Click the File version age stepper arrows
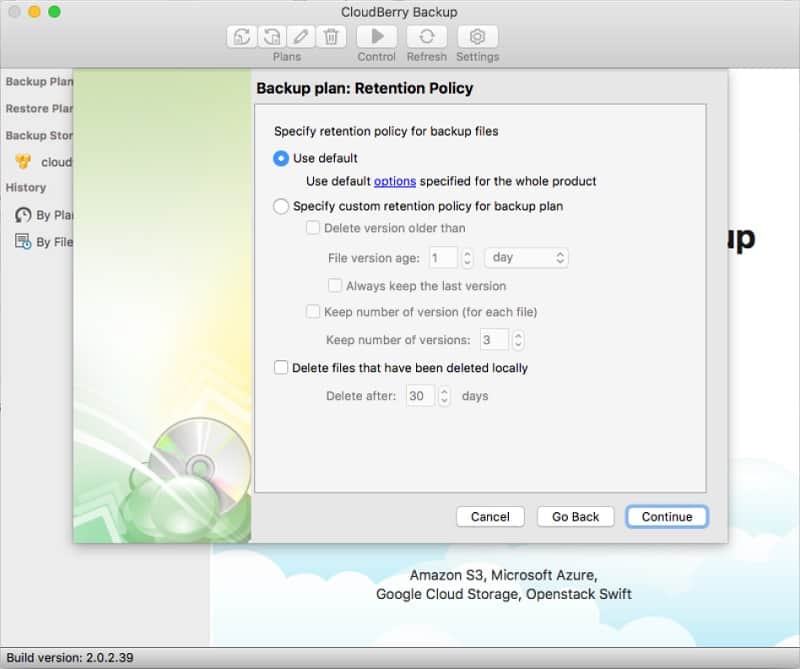Viewport: 800px width, 669px height. 467,258
